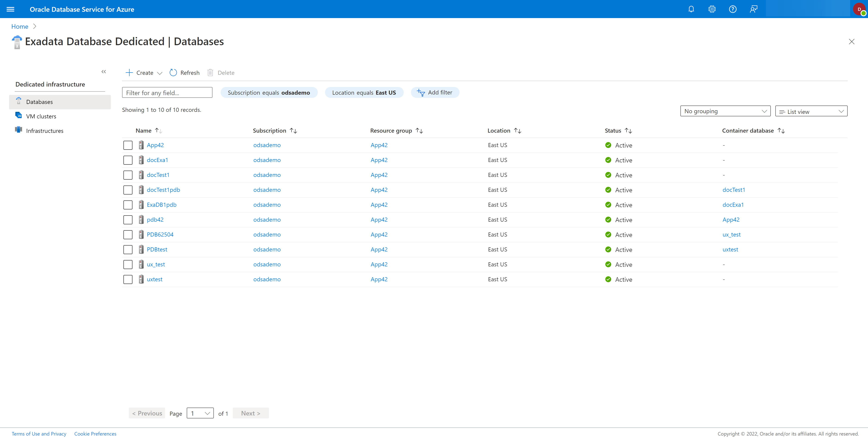Edit the Subscription equals odsademo filter
868x441 pixels.
[269, 92]
